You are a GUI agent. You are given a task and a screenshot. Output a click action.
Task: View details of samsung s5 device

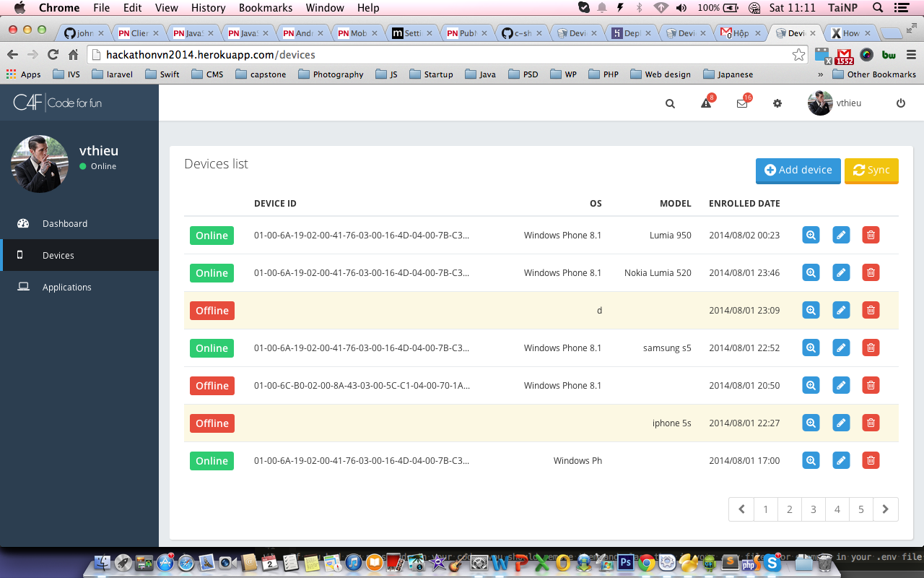pyautogui.click(x=811, y=348)
